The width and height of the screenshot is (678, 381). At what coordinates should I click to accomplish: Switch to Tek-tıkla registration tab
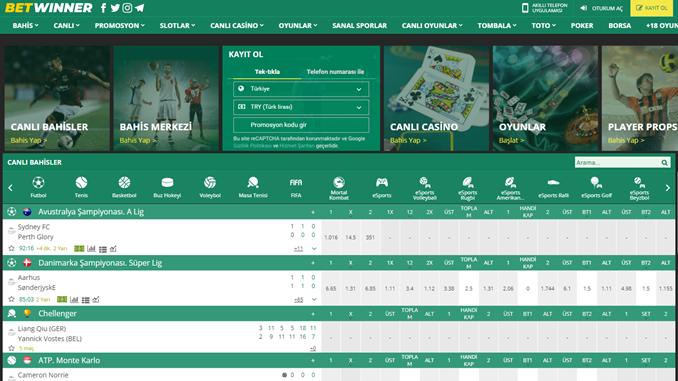267,72
